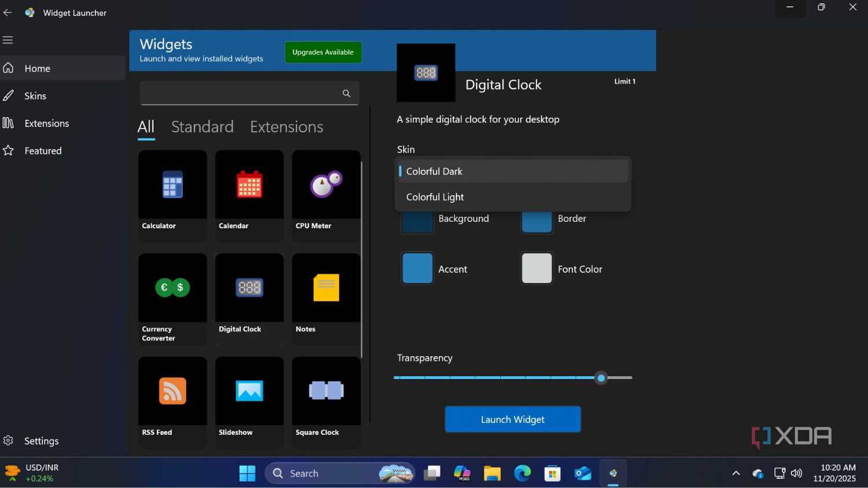Click the Transparency slider handle
Image resolution: width=868 pixels, height=488 pixels.
[601, 378]
